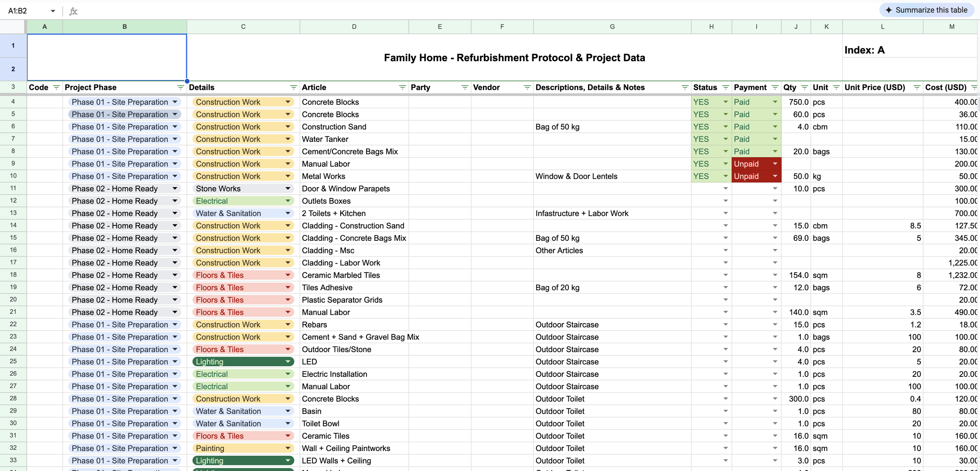
Task: Select column G header
Action: coord(612,27)
